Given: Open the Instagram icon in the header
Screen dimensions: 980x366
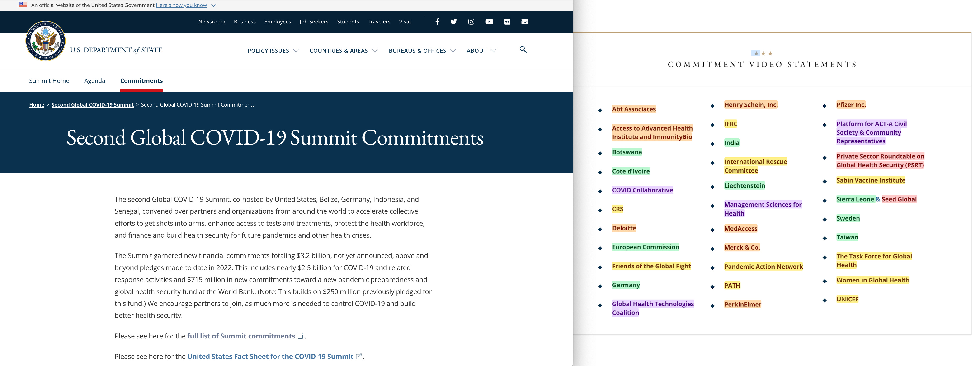Looking at the screenshot, I should 471,22.
